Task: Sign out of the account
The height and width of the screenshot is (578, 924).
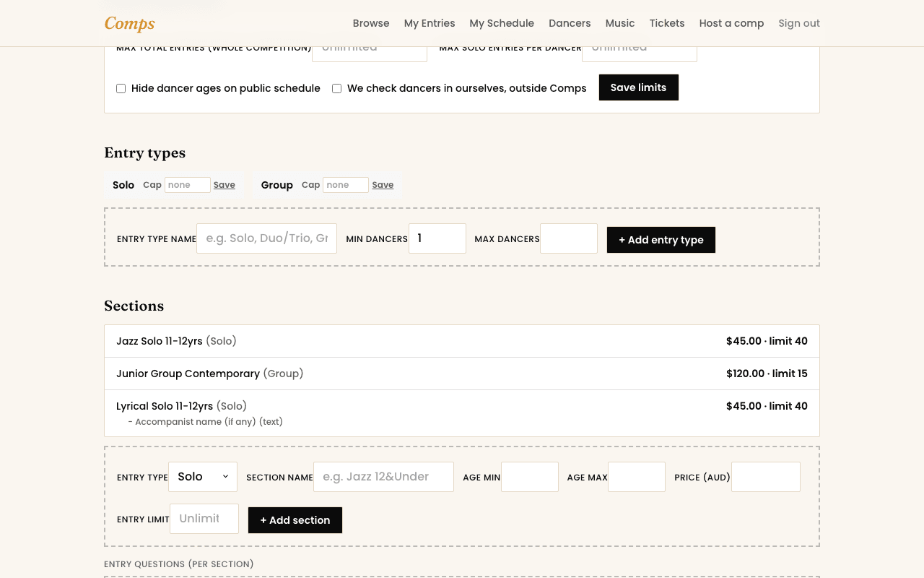Action: 799,23
